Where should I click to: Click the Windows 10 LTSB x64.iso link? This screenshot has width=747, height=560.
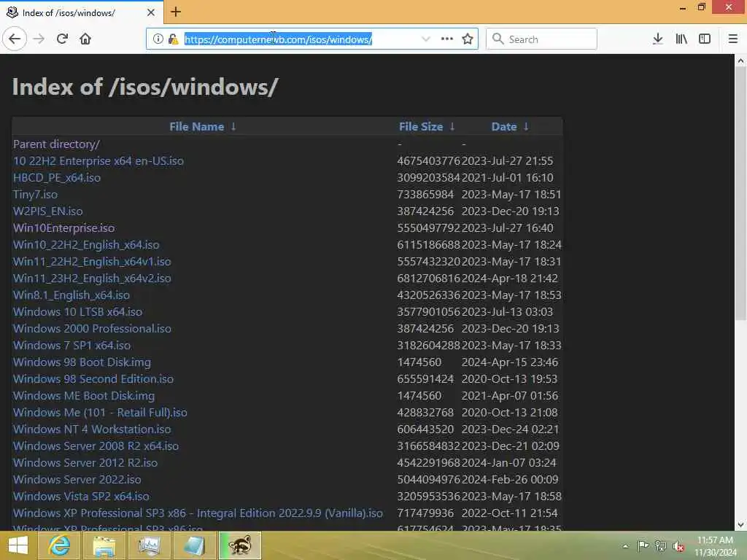point(77,312)
